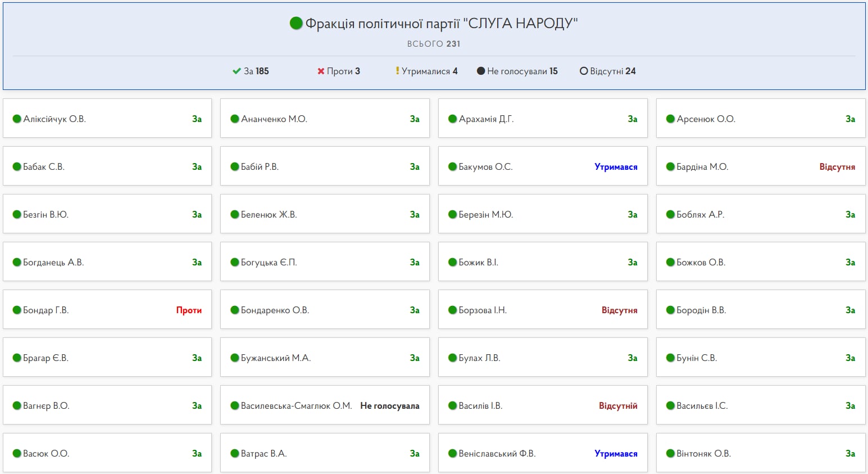Click the black filled circle beside Не голосували
868x474 pixels.
coord(481,71)
